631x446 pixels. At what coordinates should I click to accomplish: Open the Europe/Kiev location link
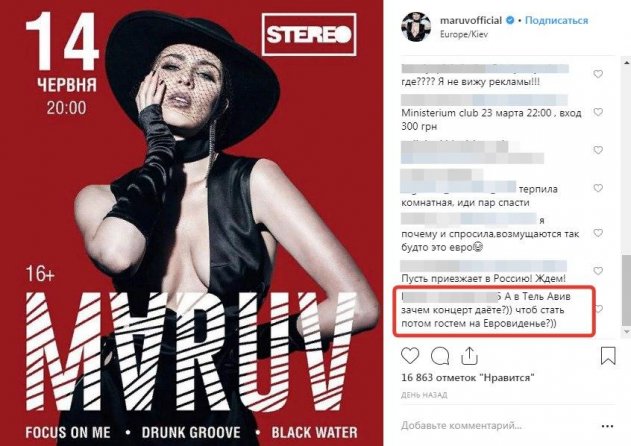click(x=464, y=34)
